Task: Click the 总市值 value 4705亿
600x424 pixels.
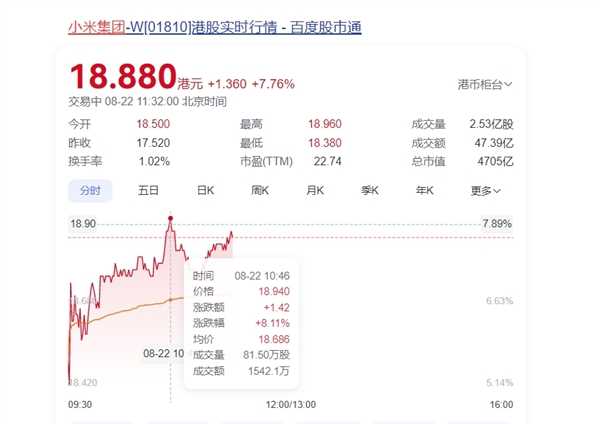Action: (495, 161)
